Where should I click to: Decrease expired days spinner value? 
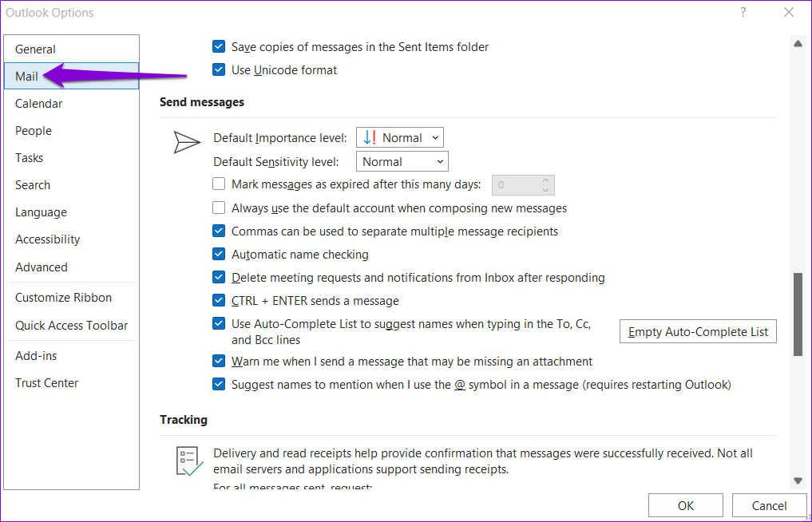tap(545, 190)
